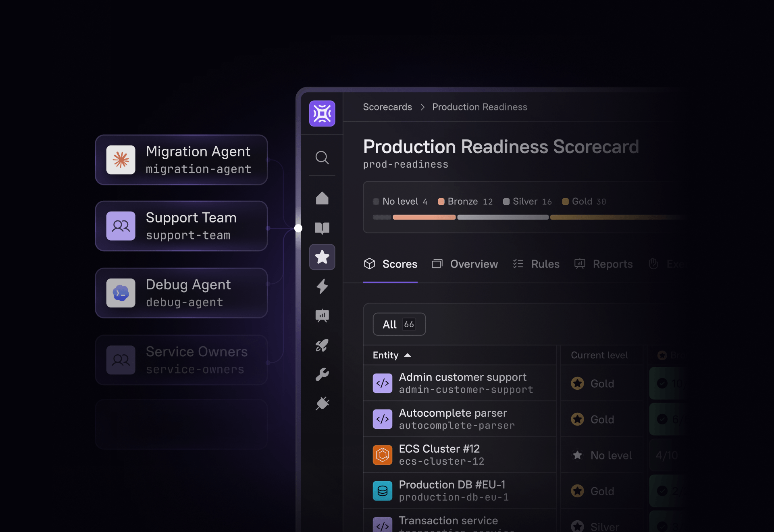Open Admin customer support entity row
The width and height of the screenshot is (774, 532).
[x=460, y=383]
